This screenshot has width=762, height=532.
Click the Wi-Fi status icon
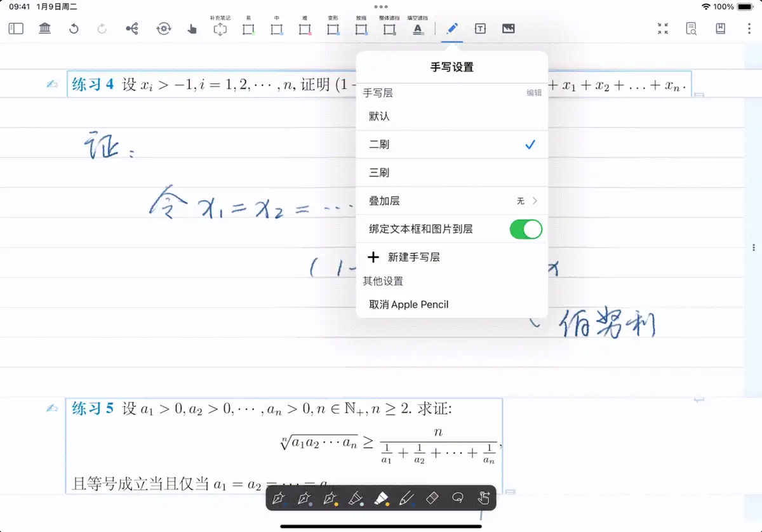coord(706,6)
